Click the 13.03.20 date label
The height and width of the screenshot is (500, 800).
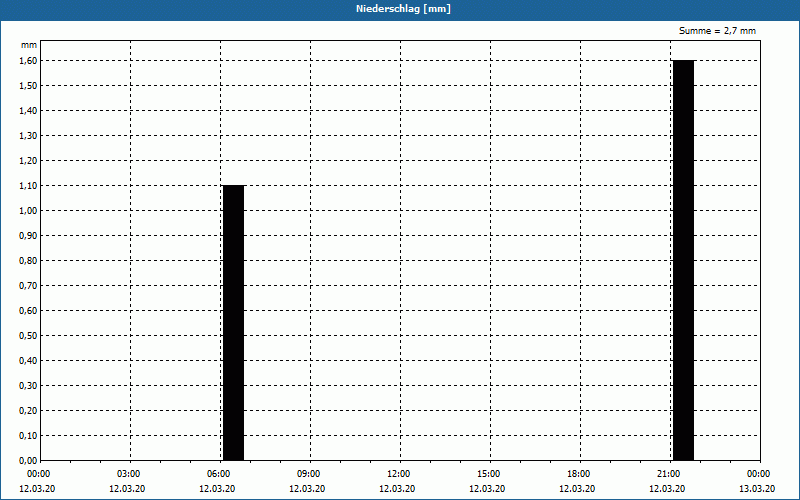[x=757, y=489]
